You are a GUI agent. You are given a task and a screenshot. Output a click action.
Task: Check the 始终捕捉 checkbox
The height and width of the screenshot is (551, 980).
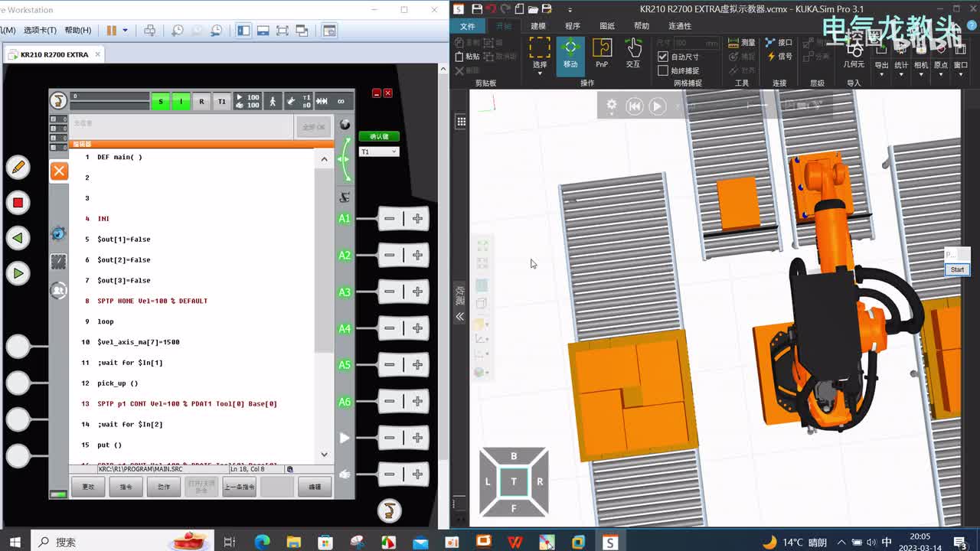(663, 70)
